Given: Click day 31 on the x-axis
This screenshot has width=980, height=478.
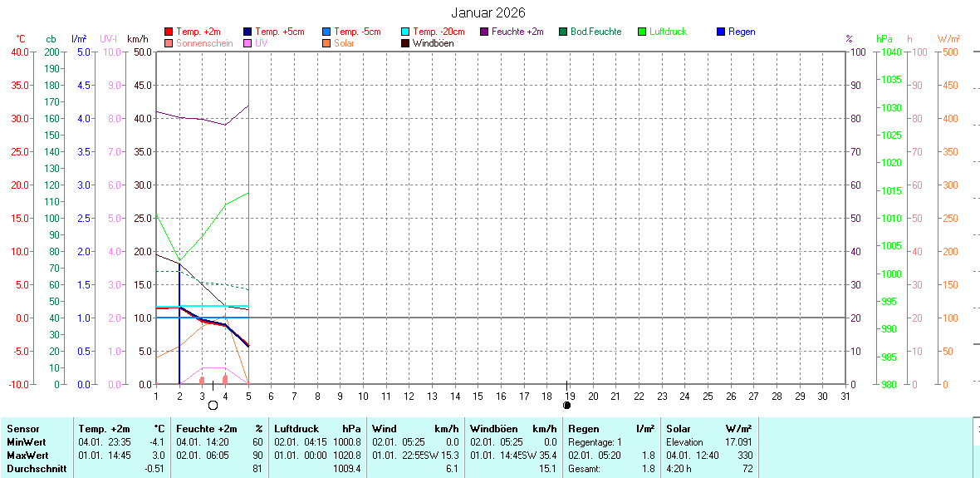Looking at the screenshot, I should coord(845,397).
